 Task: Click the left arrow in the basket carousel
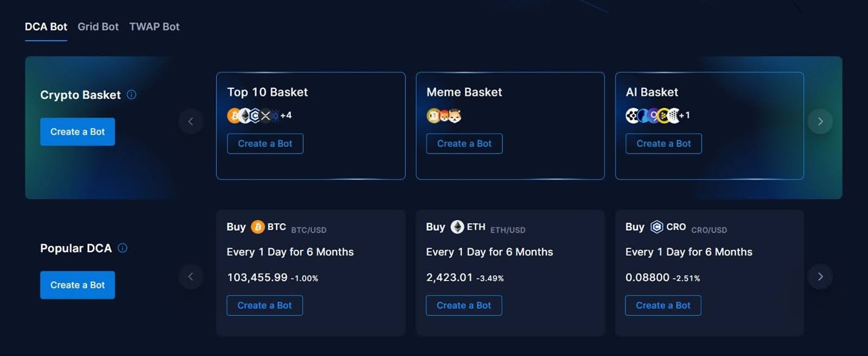(x=191, y=122)
